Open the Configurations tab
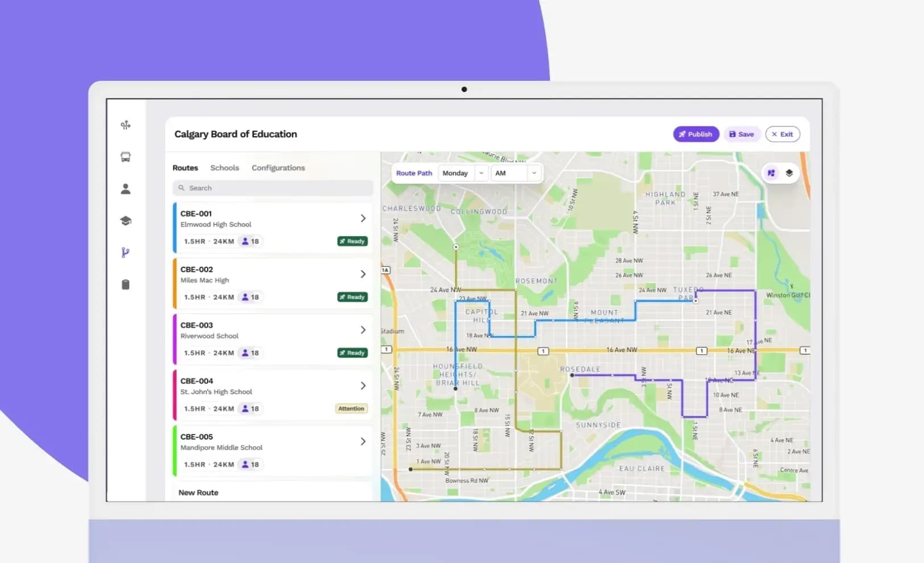Viewport: 924px width, 563px height. tap(278, 168)
